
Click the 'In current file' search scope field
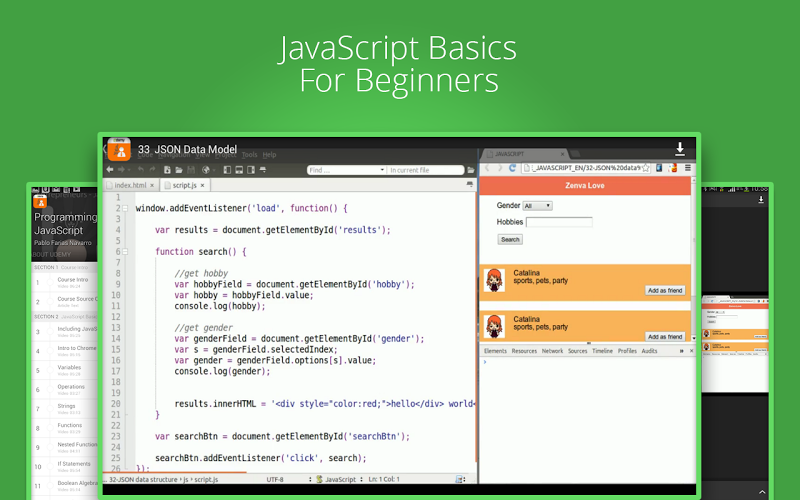point(426,170)
